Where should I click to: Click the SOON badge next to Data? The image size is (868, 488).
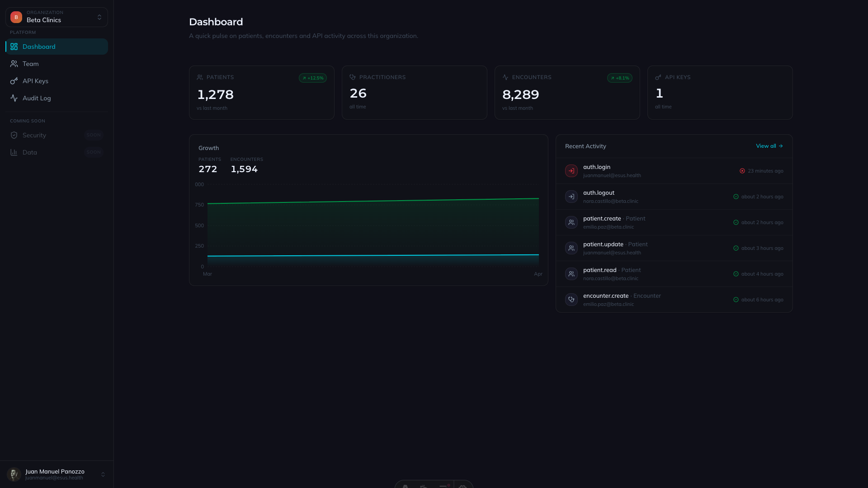94,152
